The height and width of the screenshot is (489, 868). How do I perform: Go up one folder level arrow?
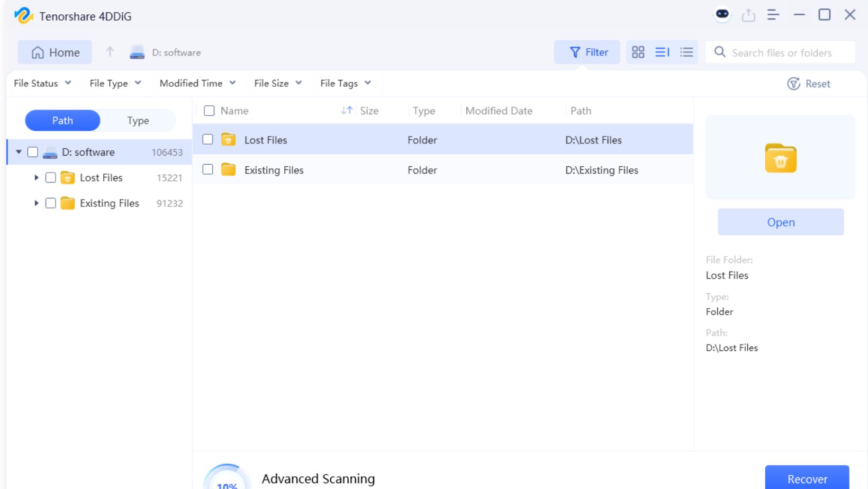[110, 52]
